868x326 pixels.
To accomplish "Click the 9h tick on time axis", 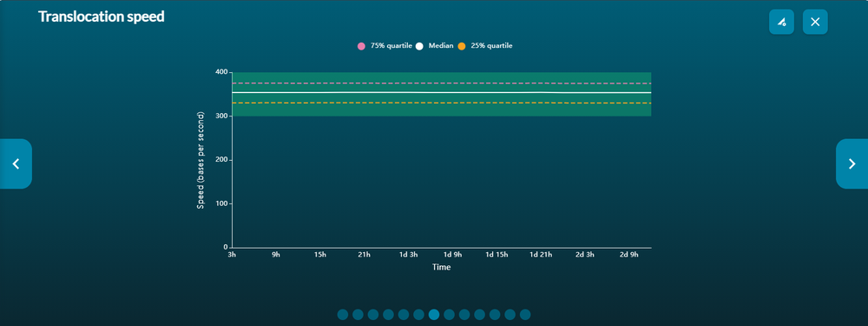I will coord(276,255).
